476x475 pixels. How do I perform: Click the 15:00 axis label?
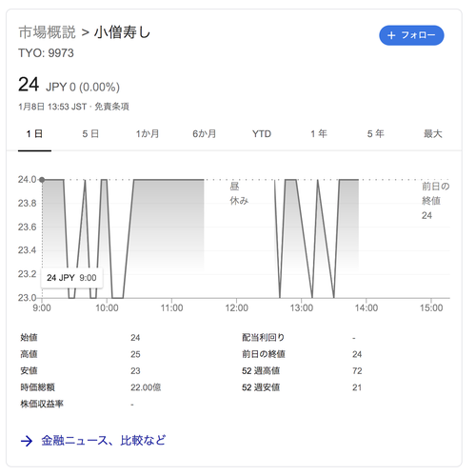pyautogui.click(x=431, y=307)
